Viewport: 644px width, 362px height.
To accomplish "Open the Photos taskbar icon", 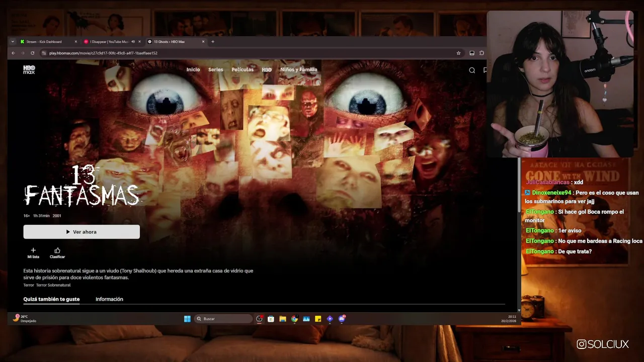I will point(306,319).
